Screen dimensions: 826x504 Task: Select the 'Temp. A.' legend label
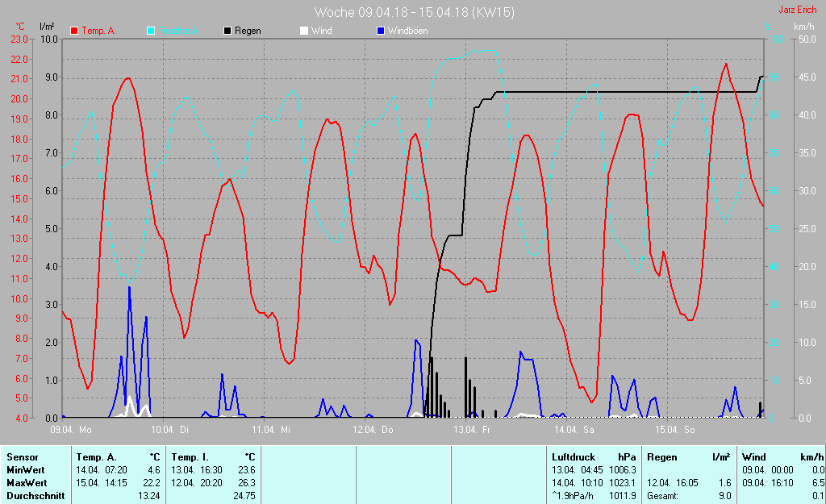pos(98,31)
